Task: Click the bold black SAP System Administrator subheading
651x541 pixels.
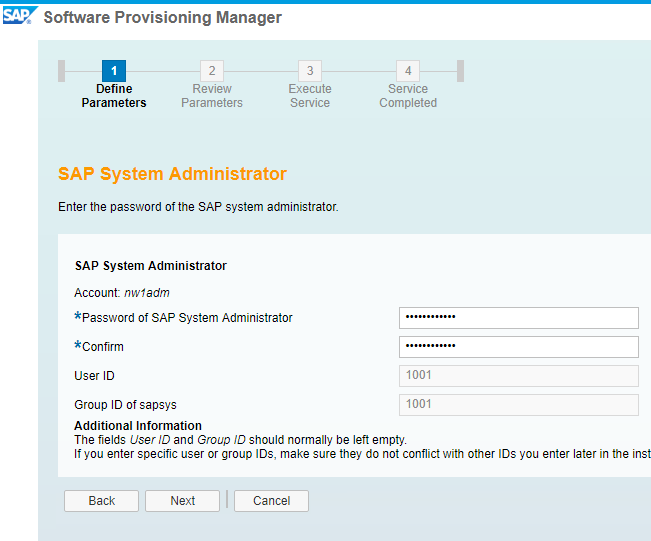Action: (x=151, y=266)
